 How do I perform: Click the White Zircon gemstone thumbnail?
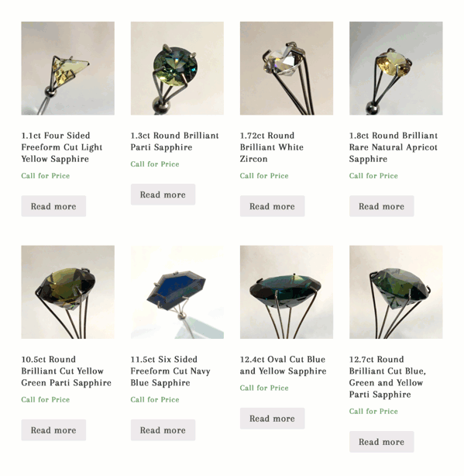(287, 68)
